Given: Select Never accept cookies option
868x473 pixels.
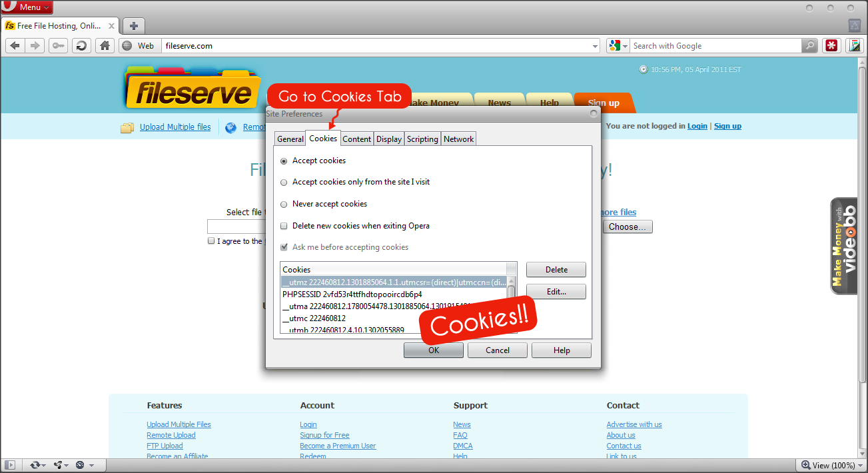Looking at the screenshot, I should (284, 204).
